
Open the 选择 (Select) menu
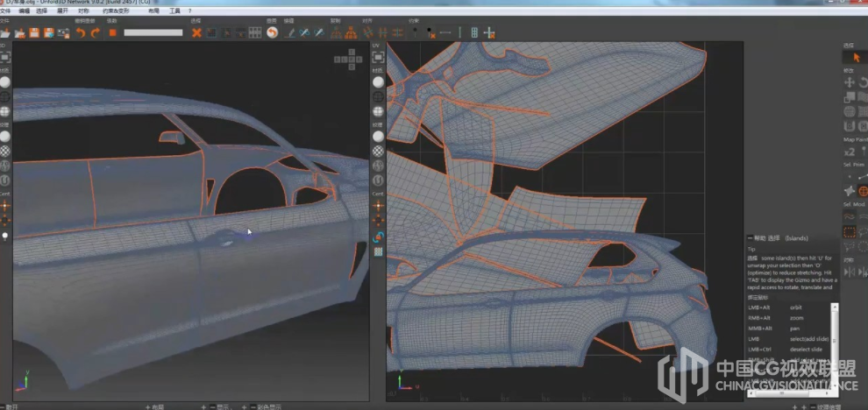[41, 11]
